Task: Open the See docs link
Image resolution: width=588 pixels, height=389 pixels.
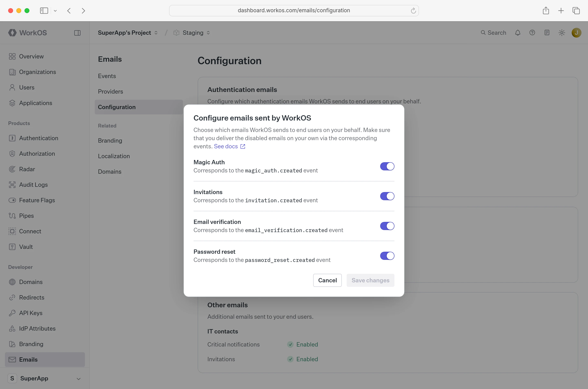Action: (x=229, y=146)
